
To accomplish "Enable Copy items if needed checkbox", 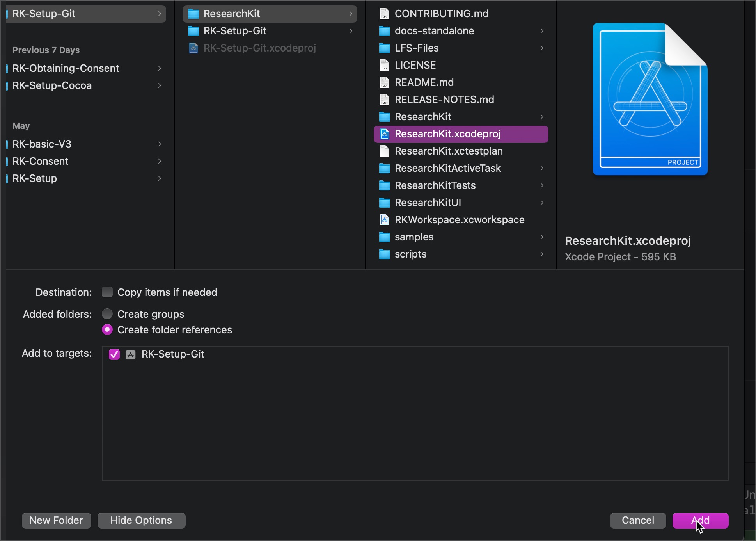I will click(x=107, y=292).
